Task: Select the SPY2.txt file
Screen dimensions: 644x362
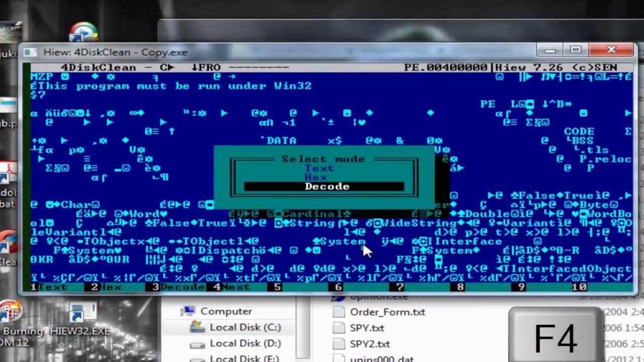Action: [x=370, y=344]
